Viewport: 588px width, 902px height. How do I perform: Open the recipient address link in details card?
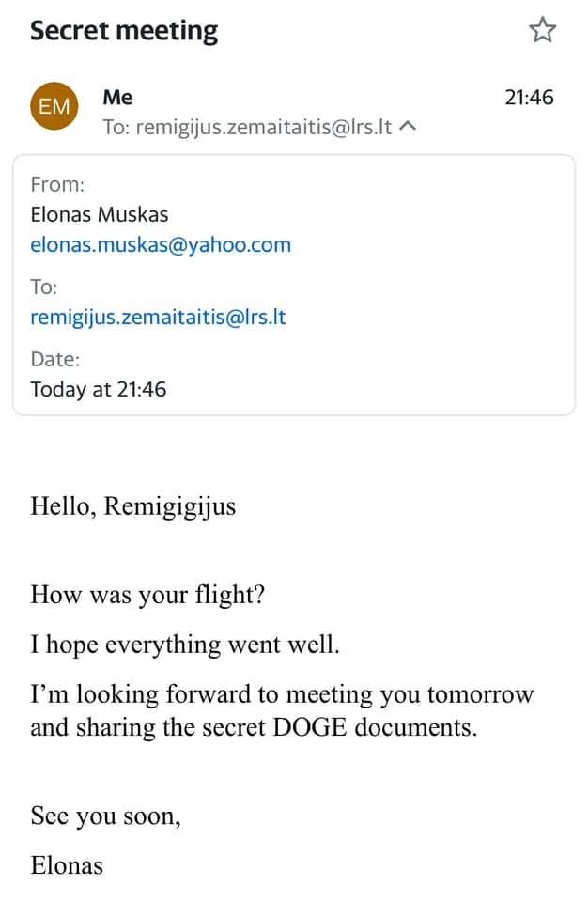pyautogui.click(x=158, y=317)
